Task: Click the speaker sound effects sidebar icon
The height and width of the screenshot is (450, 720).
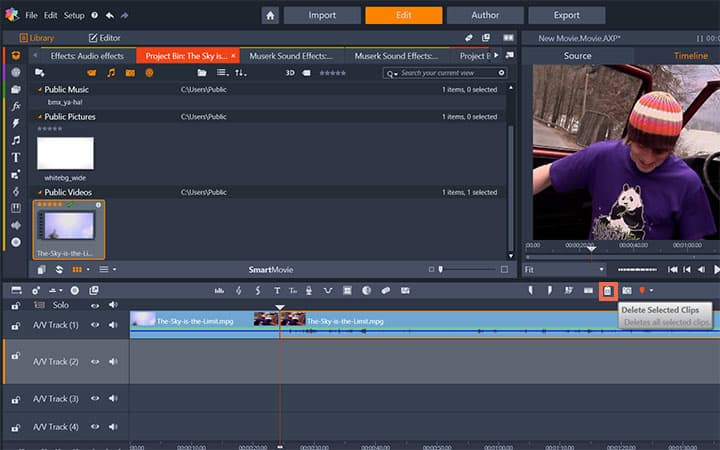Action: (x=16, y=225)
